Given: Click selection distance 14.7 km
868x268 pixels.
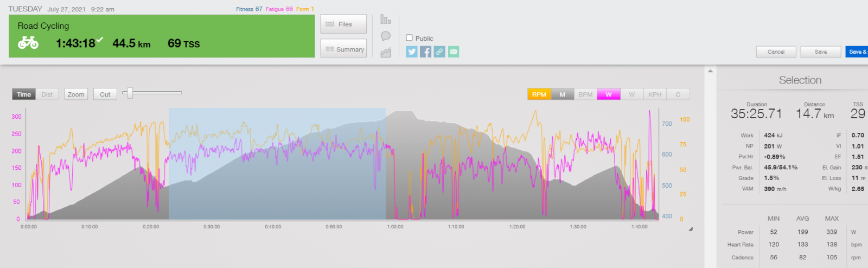Looking at the screenshot, I should click(814, 114).
